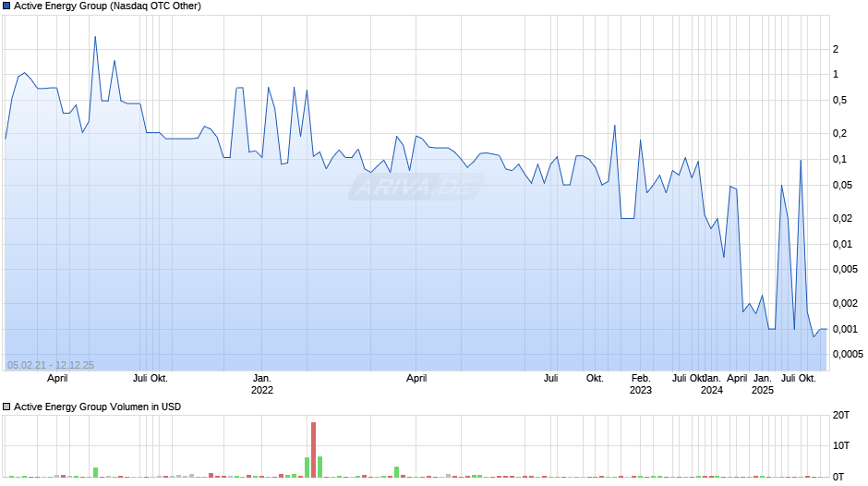The width and height of the screenshot is (868, 486).
Task: Click the volume axis label '10T'
Action: 841,445
